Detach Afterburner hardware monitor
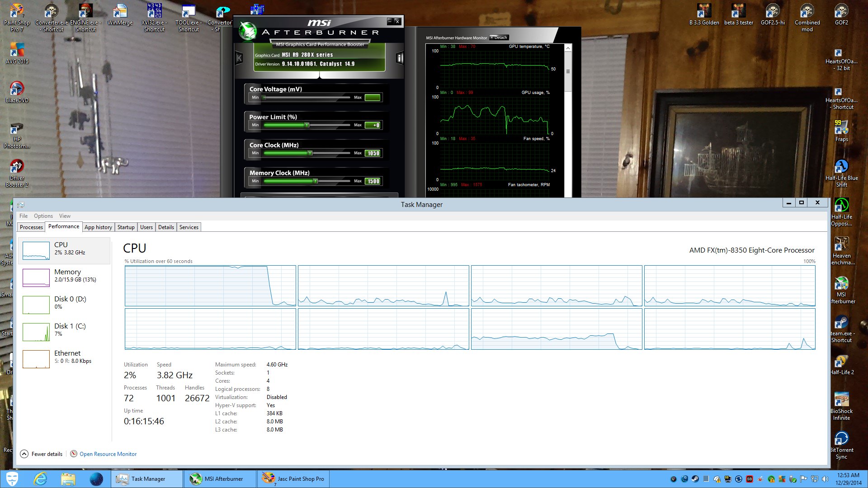Viewport: 868px width, 488px height. click(x=499, y=38)
